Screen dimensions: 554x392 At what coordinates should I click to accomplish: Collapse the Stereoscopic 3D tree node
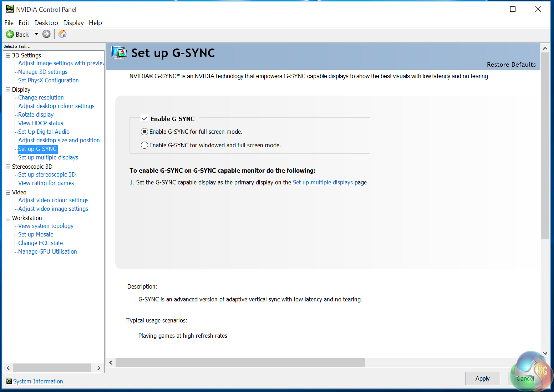pos(8,167)
